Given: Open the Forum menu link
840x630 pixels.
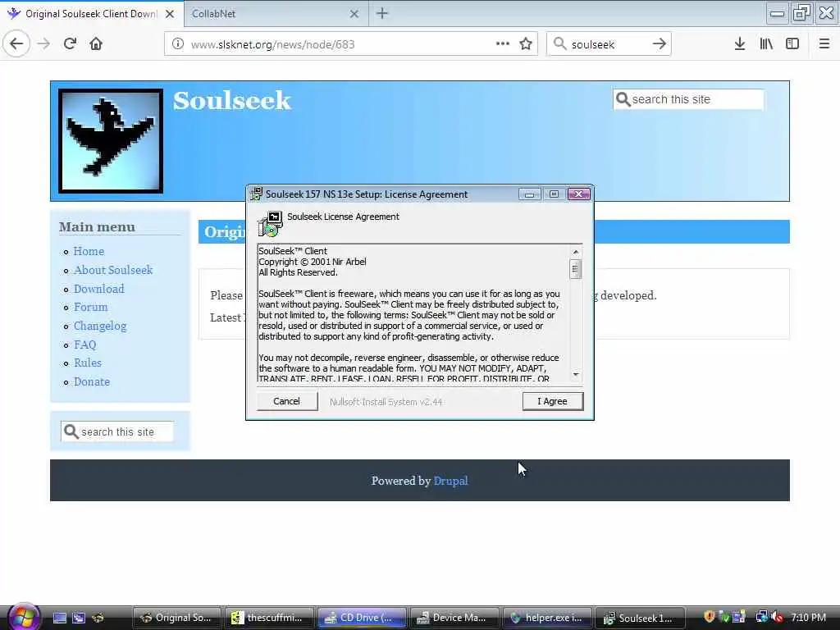Looking at the screenshot, I should pos(90,307).
